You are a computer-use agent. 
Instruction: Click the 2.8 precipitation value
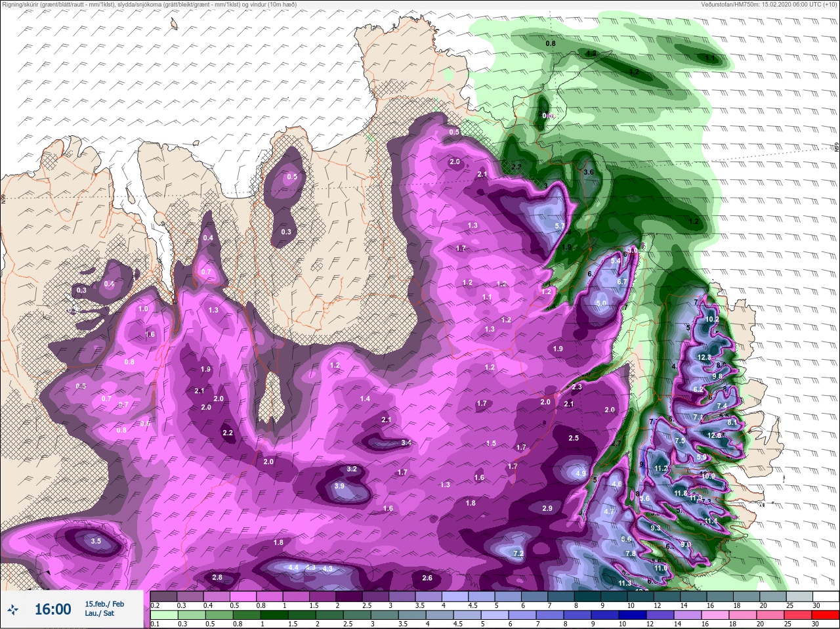217,578
